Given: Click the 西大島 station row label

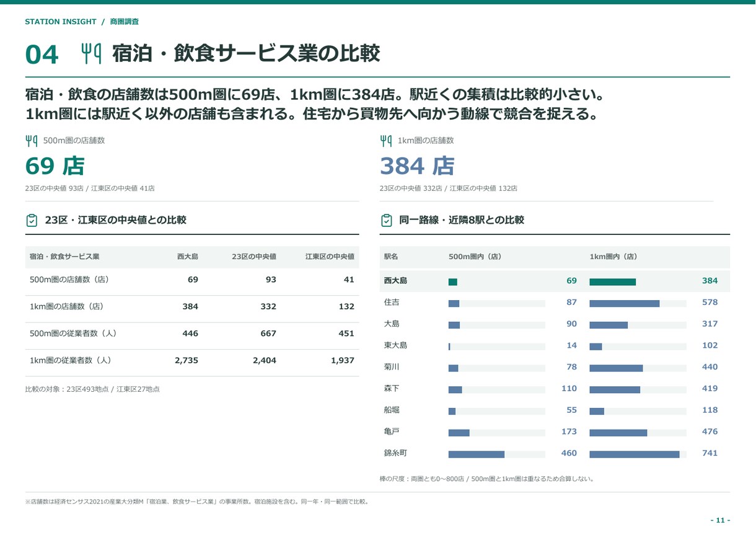Looking at the screenshot, I should click(395, 281).
